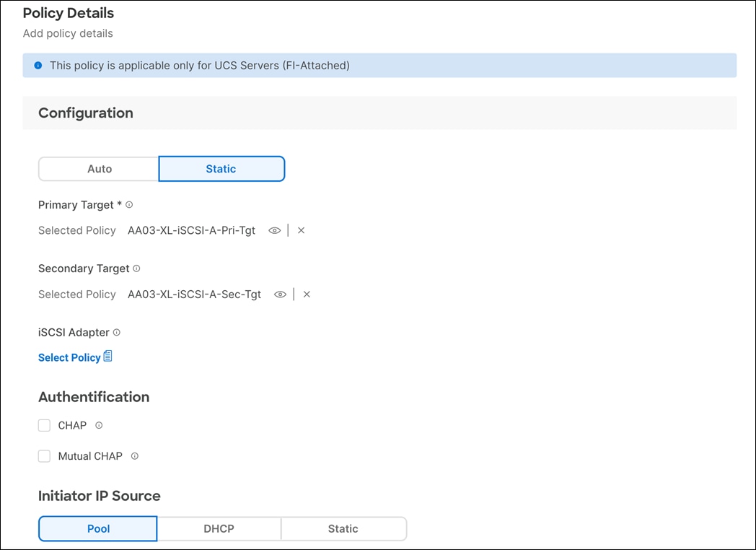Enable Mutual CHAP authentication

[44, 455]
